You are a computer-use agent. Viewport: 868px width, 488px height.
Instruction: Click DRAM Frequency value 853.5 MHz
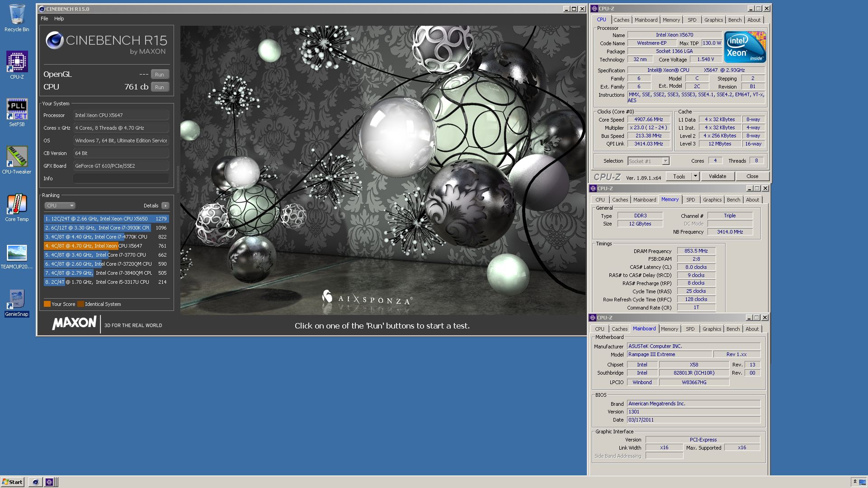coord(696,251)
